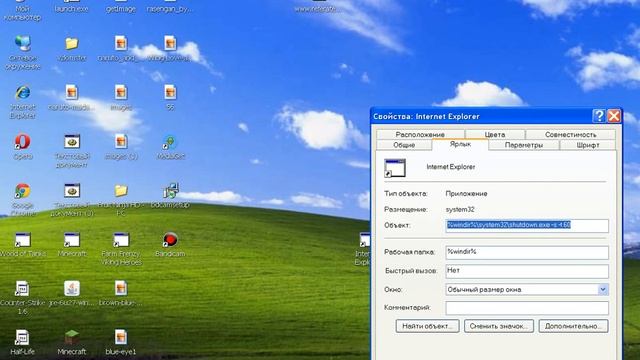Open the Сетевое окружение desktop icon
The height and width of the screenshot is (360, 640).
coord(22,44)
